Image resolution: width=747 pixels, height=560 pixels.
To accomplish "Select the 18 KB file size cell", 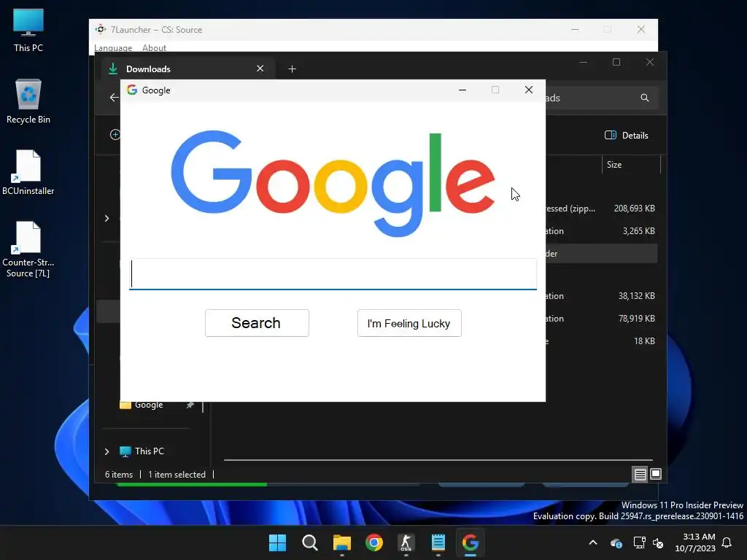I will click(x=644, y=341).
